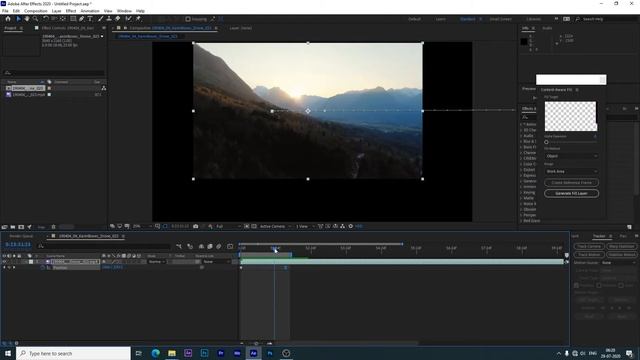
Task: Click the Windows Start button
Action: click(8, 353)
